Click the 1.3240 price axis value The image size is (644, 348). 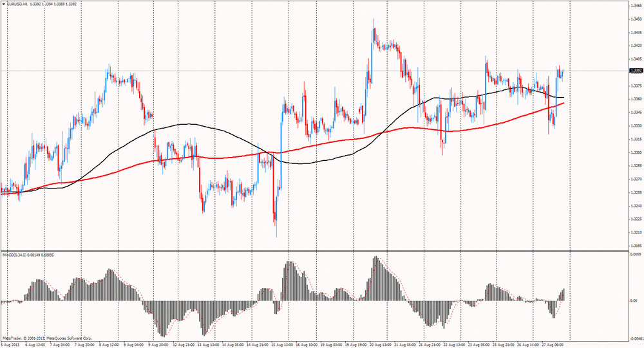(x=637, y=206)
